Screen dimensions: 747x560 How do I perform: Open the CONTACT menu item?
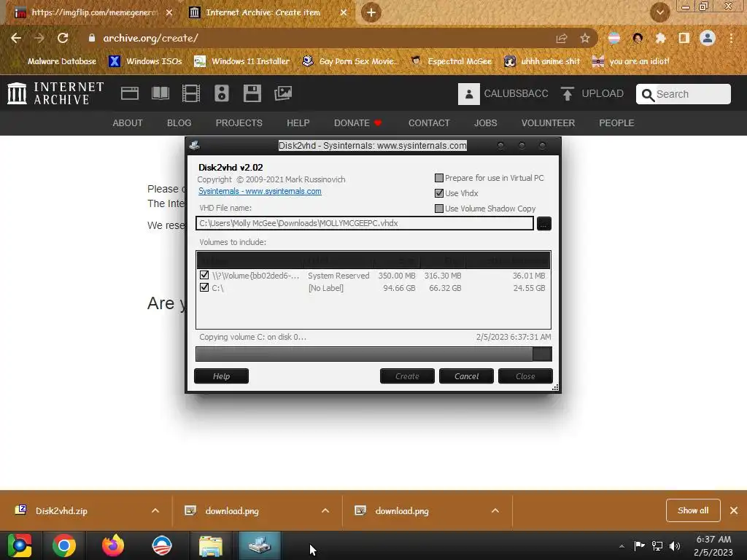coord(429,122)
